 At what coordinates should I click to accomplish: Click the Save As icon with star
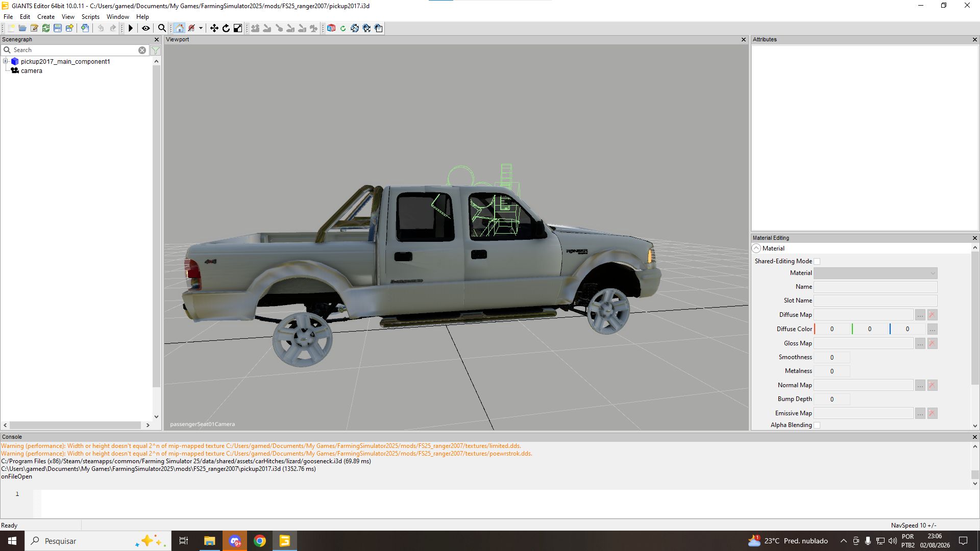point(69,28)
